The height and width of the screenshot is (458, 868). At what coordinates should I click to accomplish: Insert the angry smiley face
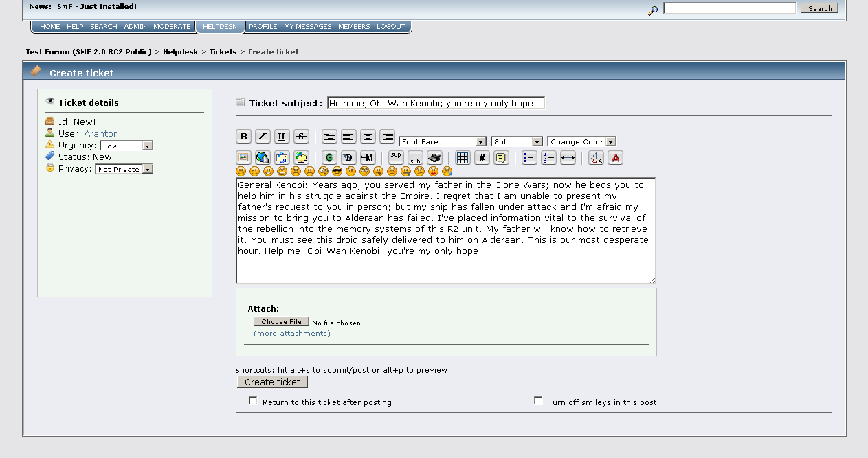(296, 171)
